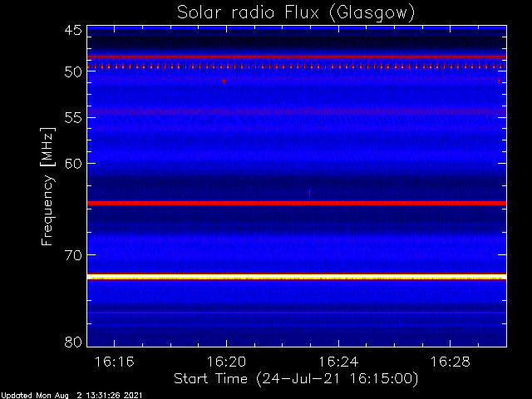532x399 pixels.
Task: Click the small red blip near 16:20
Action: 224,81
